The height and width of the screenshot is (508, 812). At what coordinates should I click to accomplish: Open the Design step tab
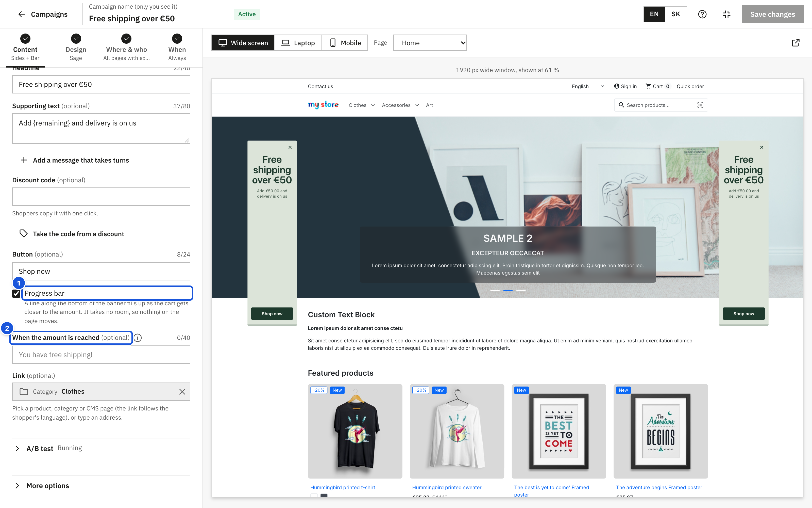[76, 47]
